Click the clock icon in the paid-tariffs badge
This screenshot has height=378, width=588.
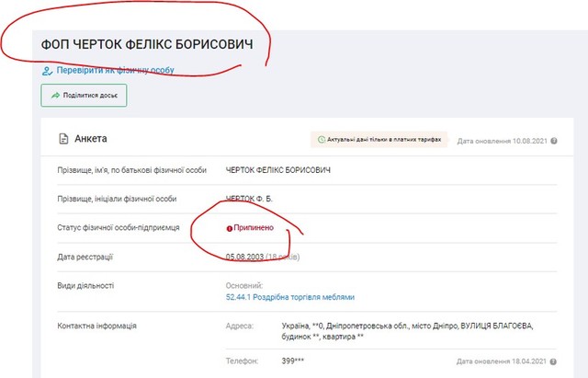pos(322,140)
